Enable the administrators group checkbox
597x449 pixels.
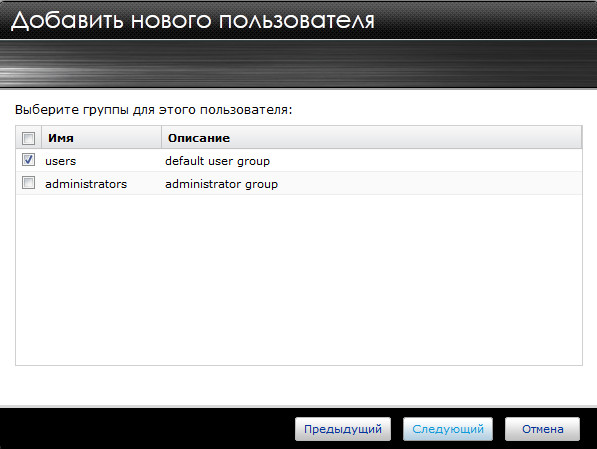click(x=29, y=183)
